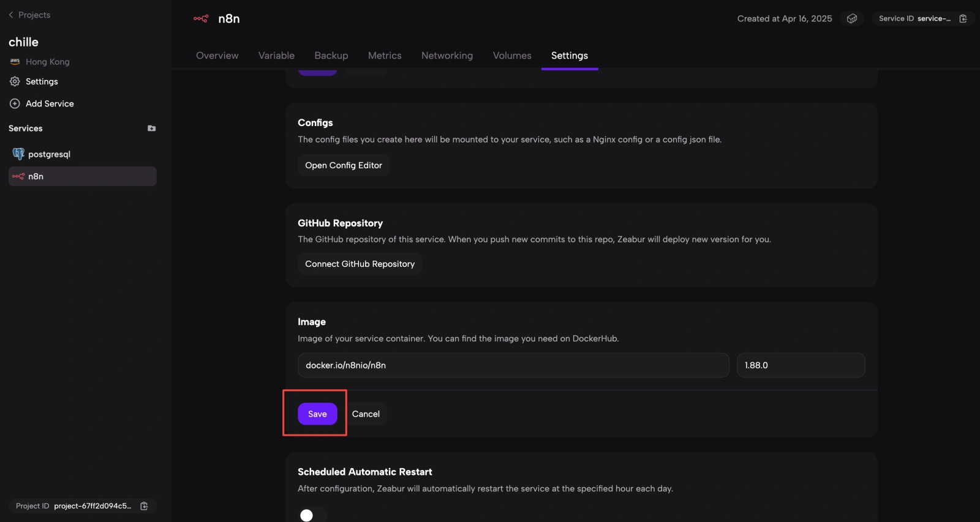Image resolution: width=980 pixels, height=522 pixels.
Task: Click the AWS Hong Kong region icon
Action: coord(15,61)
